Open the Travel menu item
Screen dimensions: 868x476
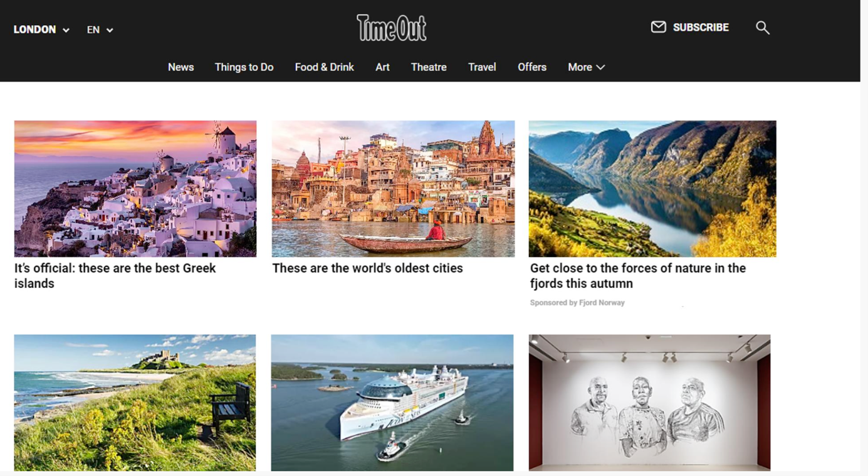coord(482,67)
